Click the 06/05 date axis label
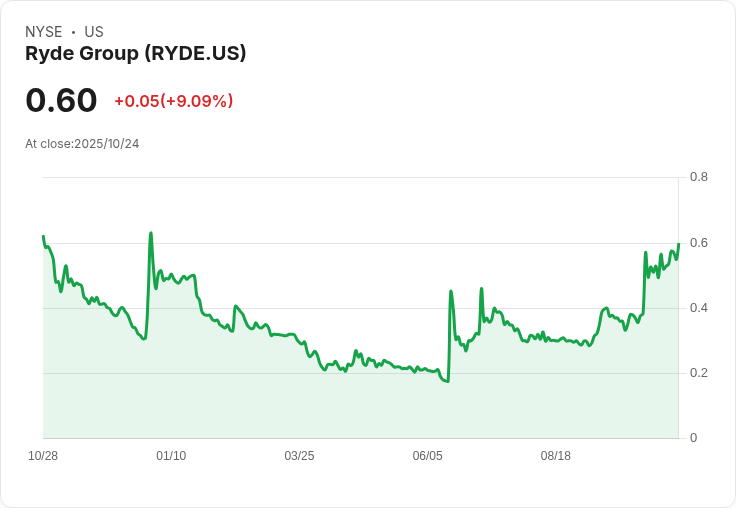The width and height of the screenshot is (736, 508). coord(427,456)
